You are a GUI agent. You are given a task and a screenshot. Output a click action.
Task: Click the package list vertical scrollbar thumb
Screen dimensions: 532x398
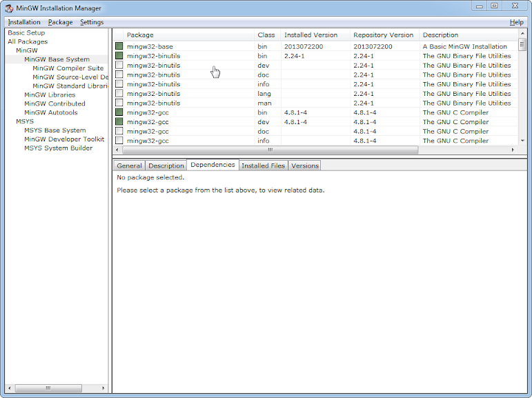pyautogui.click(x=522, y=45)
